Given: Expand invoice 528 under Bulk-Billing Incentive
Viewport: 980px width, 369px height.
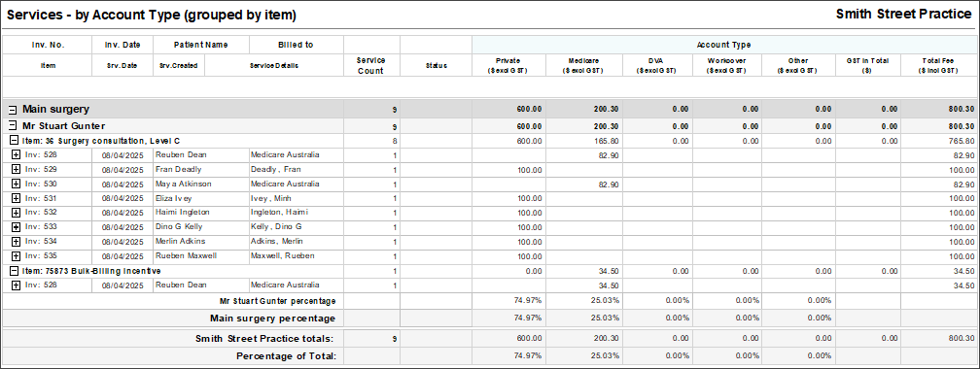Looking at the screenshot, I should [x=17, y=285].
